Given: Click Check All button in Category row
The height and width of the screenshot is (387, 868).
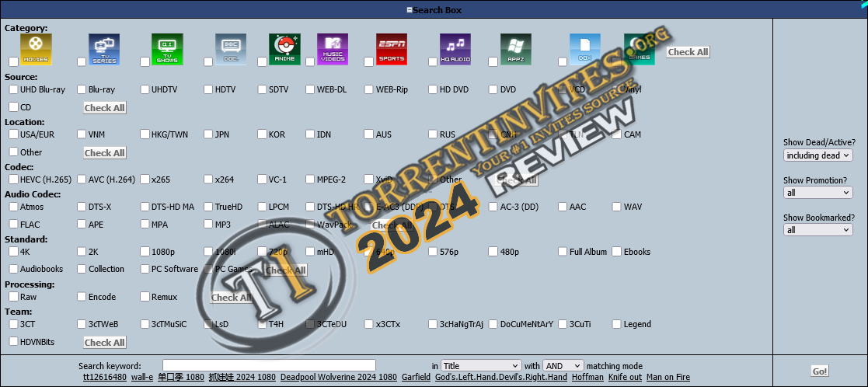Looking at the screenshot, I should point(688,52).
